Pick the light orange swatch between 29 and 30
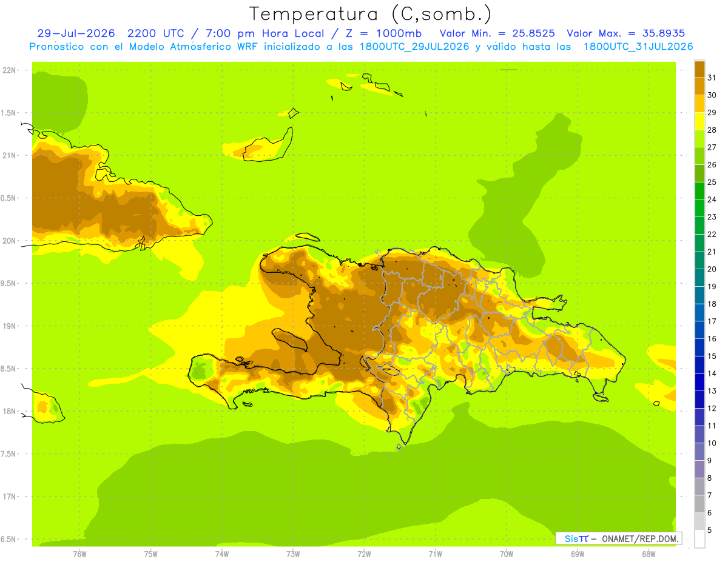The image size is (728, 562). pos(699,104)
